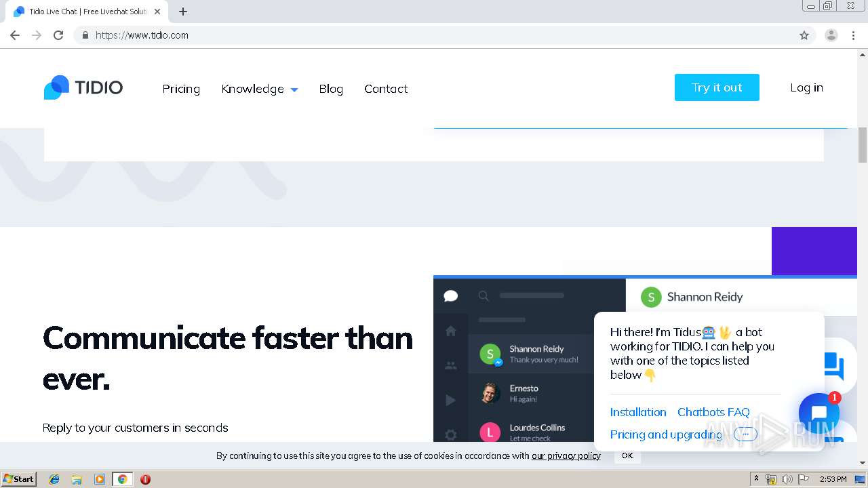This screenshot has height=488, width=868.
Task: View site security lock info
Action: (x=85, y=35)
